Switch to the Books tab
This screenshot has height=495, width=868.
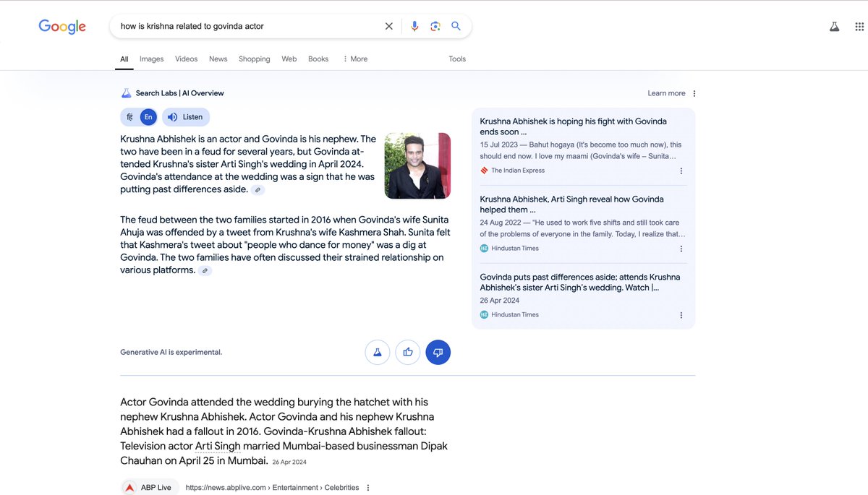click(318, 59)
